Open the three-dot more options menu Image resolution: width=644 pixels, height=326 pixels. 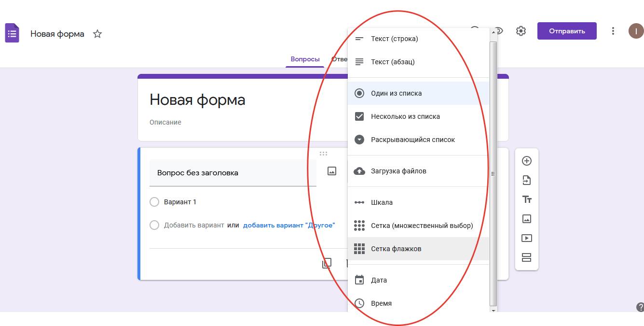(613, 31)
